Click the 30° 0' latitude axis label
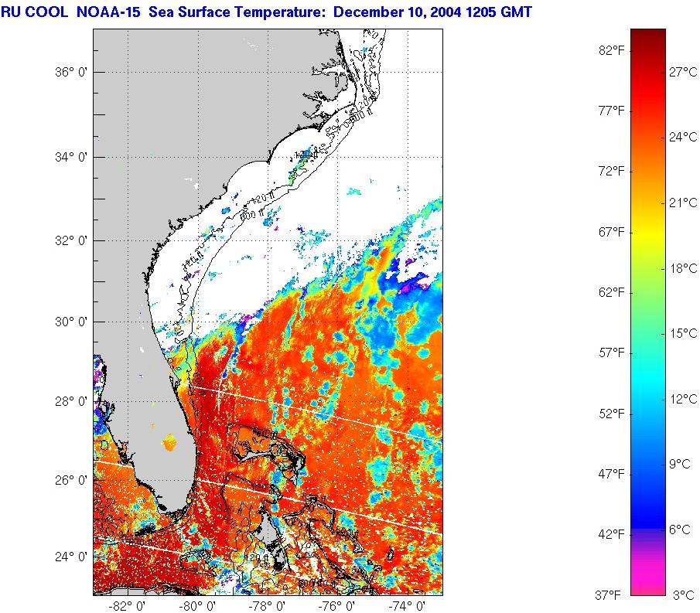The width and height of the screenshot is (700, 613). tap(70, 321)
